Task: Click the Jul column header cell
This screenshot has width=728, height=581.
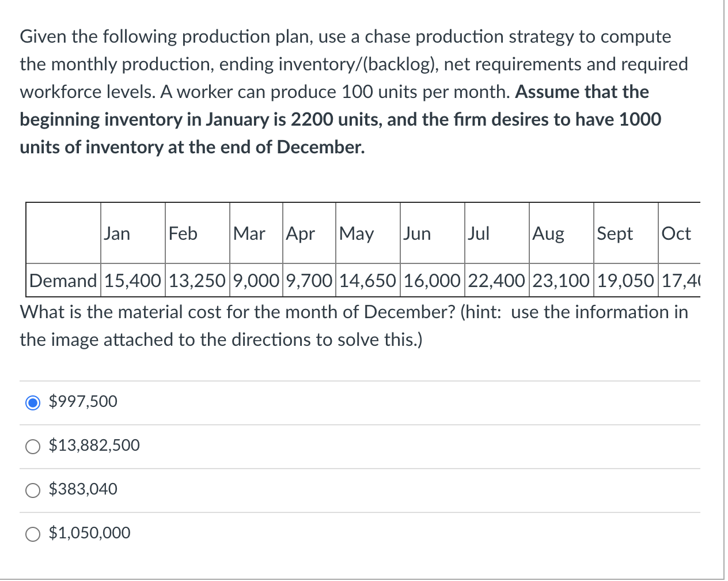Action: point(496,233)
